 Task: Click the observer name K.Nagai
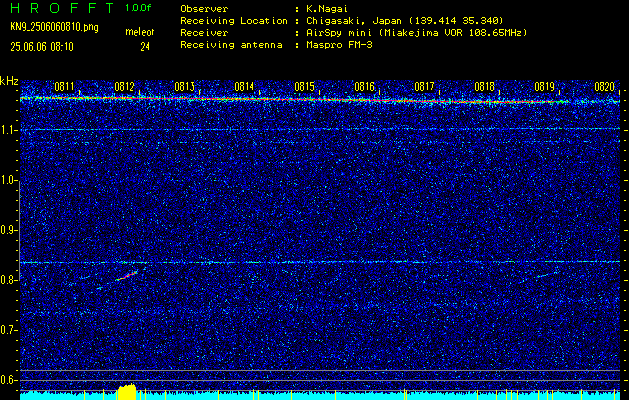pos(327,9)
